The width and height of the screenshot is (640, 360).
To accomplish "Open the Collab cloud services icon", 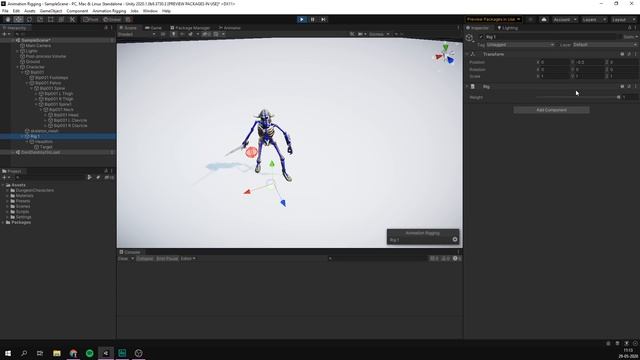I will point(544,19).
